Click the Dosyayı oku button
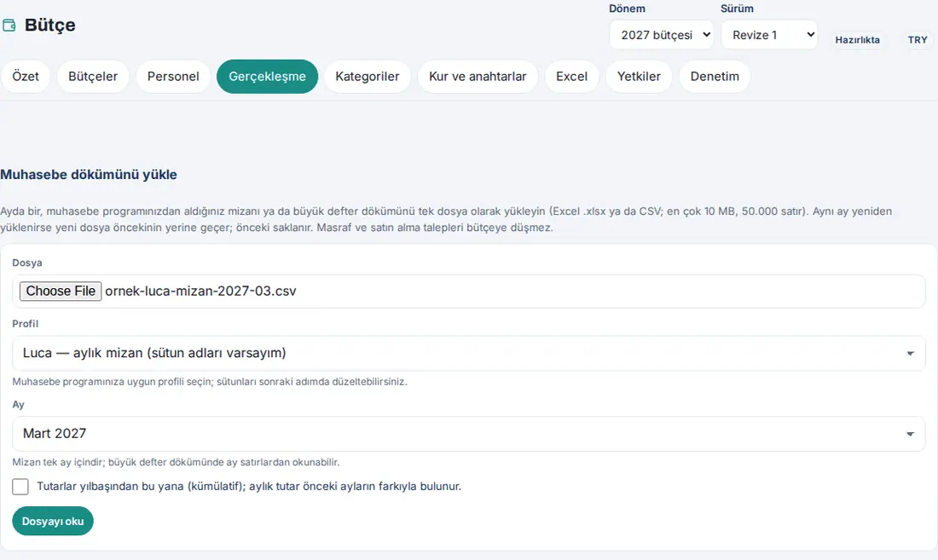The width and height of the screenshot is (938, 560). coord(53,521)
